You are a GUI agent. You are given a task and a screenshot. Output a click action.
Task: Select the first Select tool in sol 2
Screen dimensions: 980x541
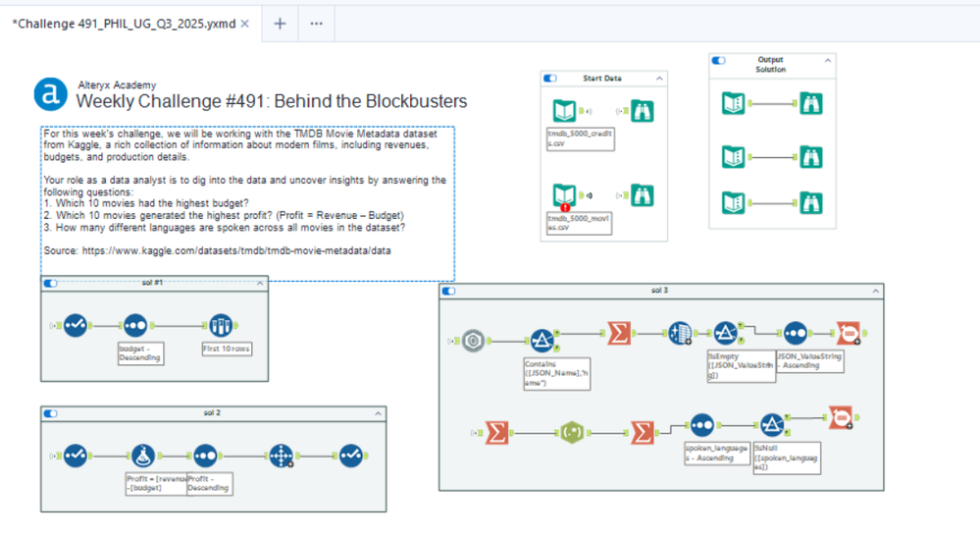[76, 456]
